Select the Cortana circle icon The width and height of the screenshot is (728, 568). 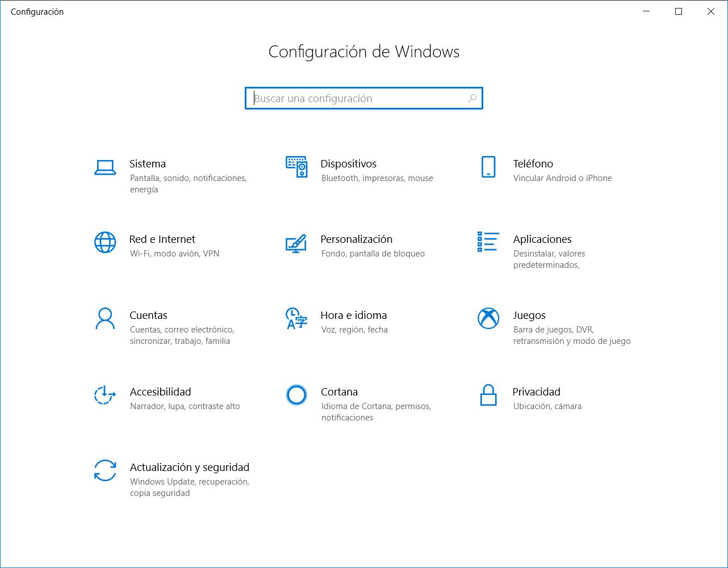point(296,395)
